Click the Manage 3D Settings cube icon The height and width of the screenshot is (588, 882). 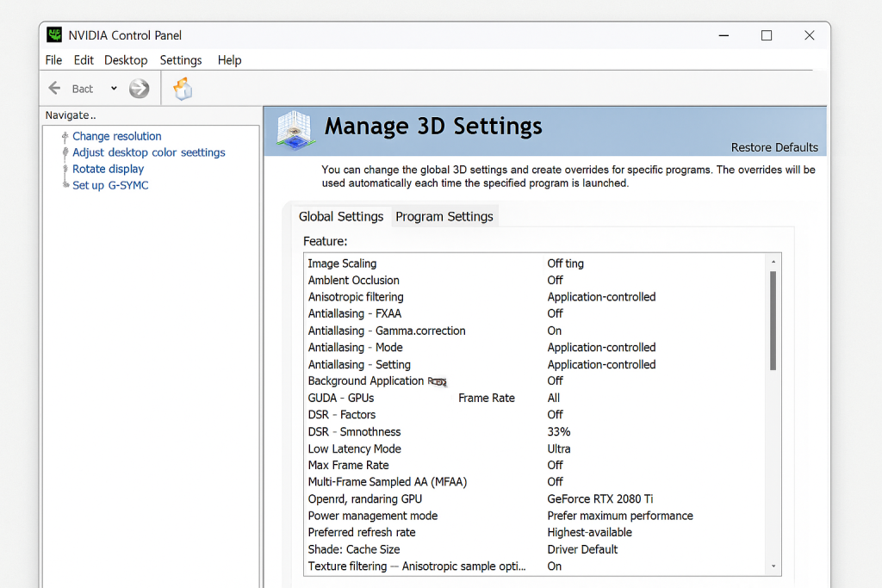click(295, 130)
